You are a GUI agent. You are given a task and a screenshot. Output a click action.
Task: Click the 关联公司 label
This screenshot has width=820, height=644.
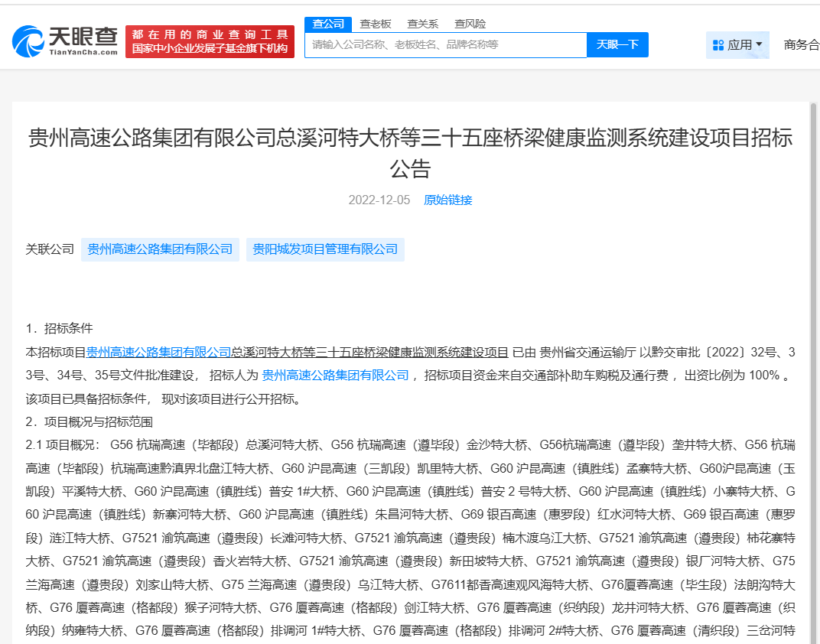click(50, 249)
